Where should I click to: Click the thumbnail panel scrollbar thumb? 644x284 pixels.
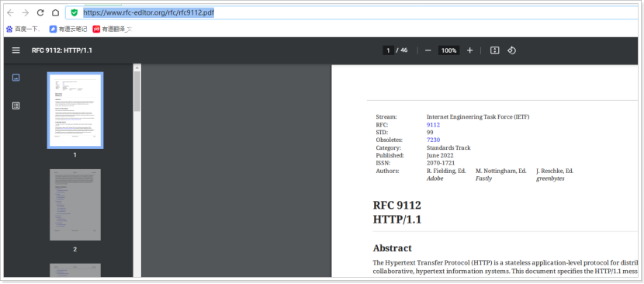137,91
